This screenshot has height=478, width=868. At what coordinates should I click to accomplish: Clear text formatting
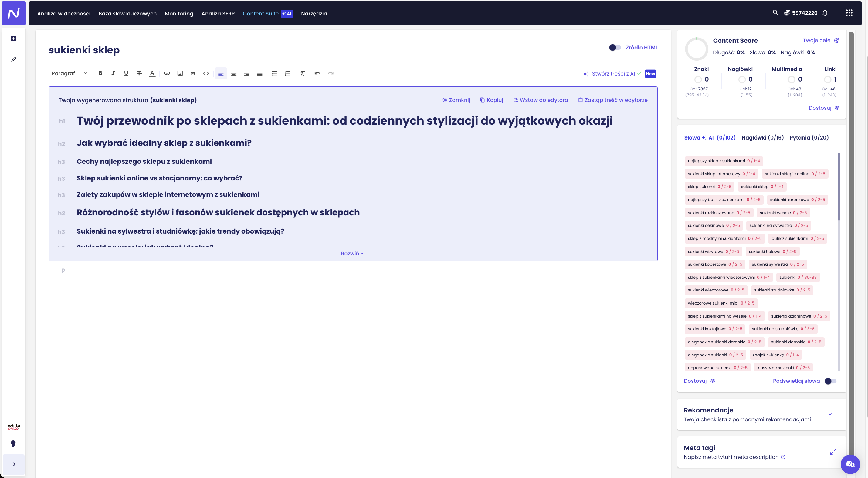click(302, 73)
